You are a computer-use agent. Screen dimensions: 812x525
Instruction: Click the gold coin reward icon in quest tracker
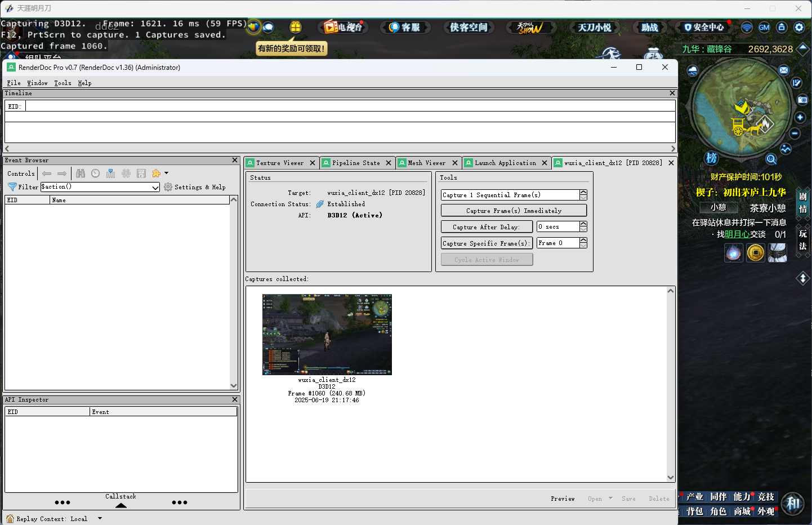click(x=756, y=253)
